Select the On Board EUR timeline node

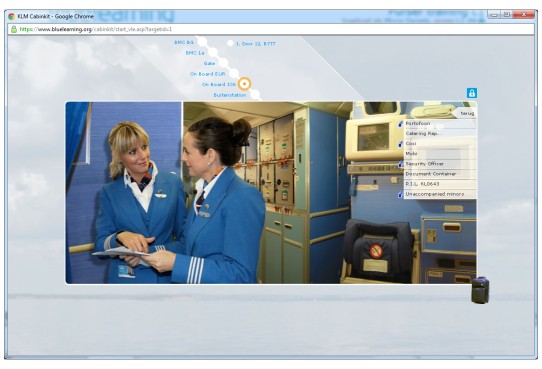234,74
